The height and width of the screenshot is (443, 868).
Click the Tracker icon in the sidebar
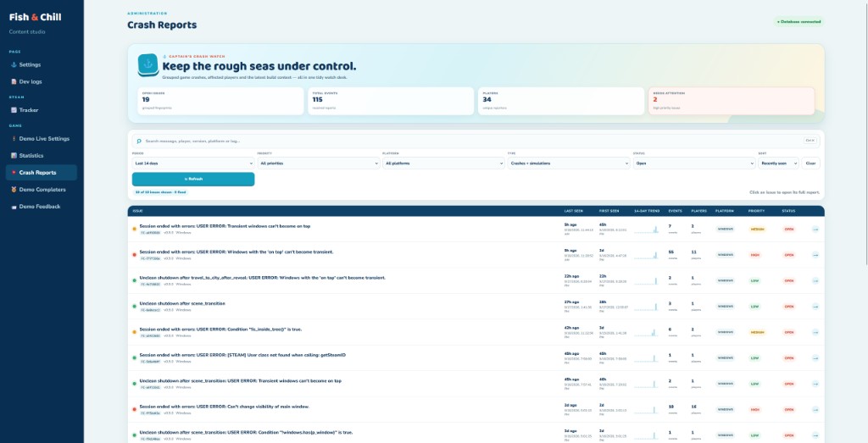click(x=14, y=110)
